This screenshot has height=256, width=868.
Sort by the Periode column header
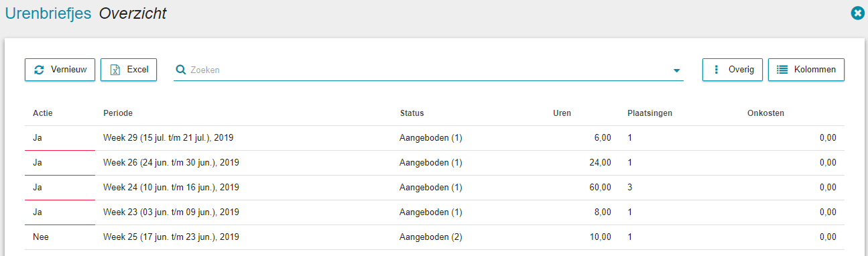coord(118,113)
